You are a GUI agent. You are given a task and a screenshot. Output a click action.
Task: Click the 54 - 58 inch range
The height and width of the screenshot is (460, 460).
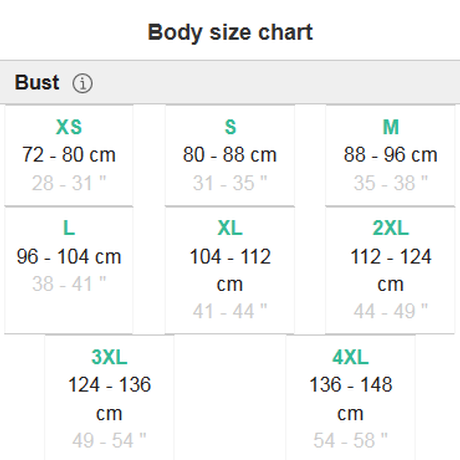coord(351,440)
